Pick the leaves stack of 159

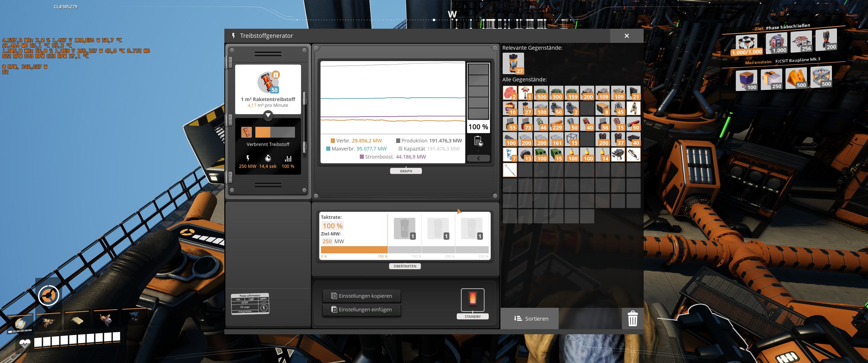point(572,93)
